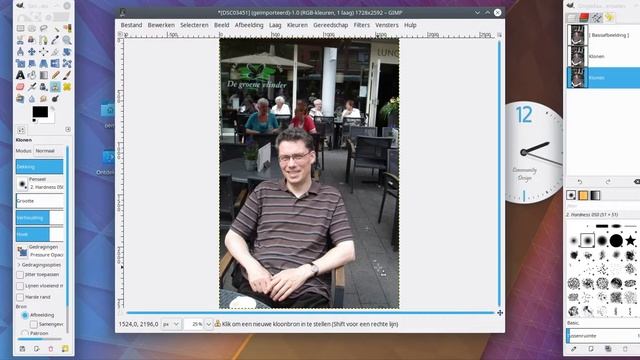The width and height of the screenshot is (640, 360).
Task: Open the Modus Normaal dropdown
Action: tap(49, 151)
